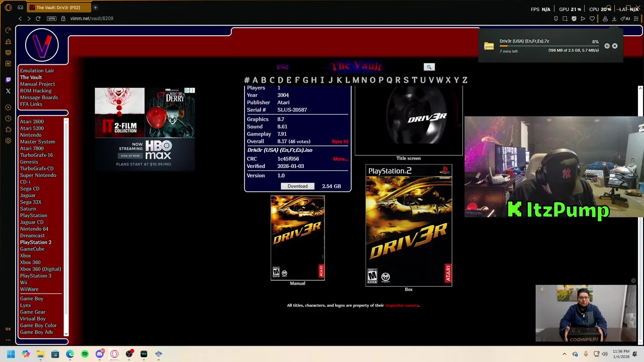Open Player in sidebar
This screenshot has height=362, width=644.
pyautogui.click(x=8, y=108)
